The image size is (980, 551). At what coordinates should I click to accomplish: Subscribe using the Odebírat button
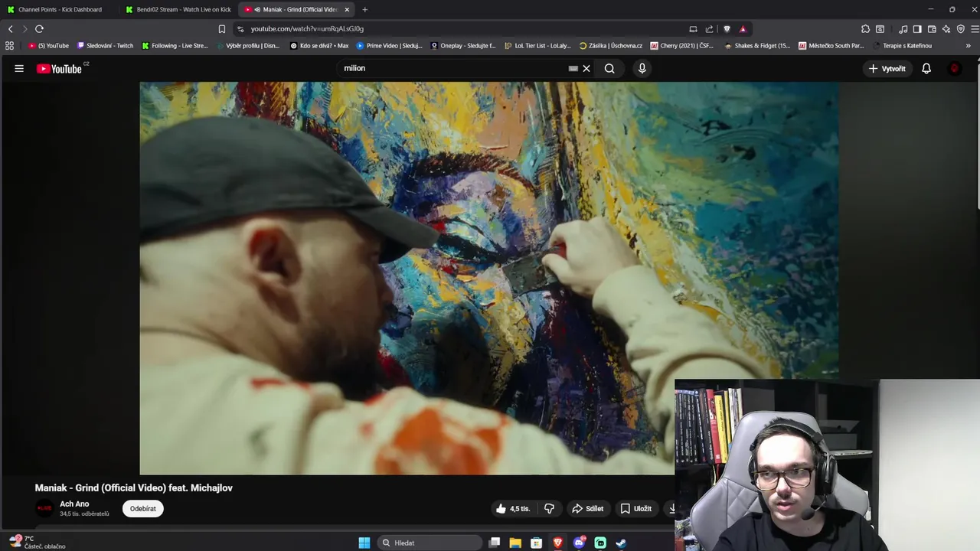[x=142, y=508]
